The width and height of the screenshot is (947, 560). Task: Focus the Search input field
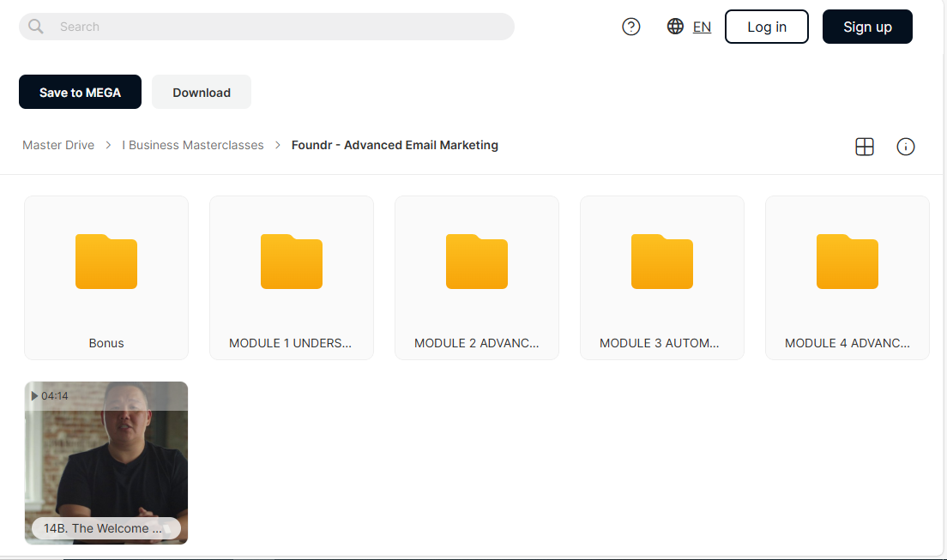point(266,27)
